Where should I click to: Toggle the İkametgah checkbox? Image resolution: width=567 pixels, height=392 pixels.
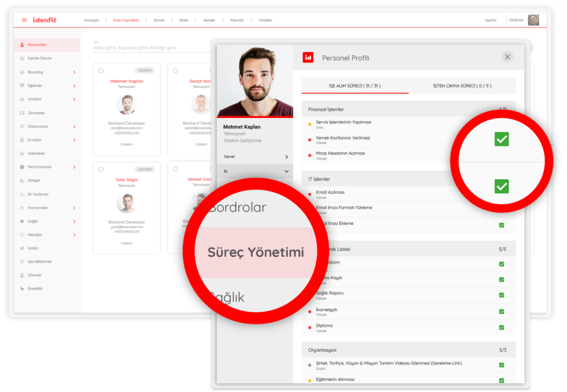[x=501, y=312]
